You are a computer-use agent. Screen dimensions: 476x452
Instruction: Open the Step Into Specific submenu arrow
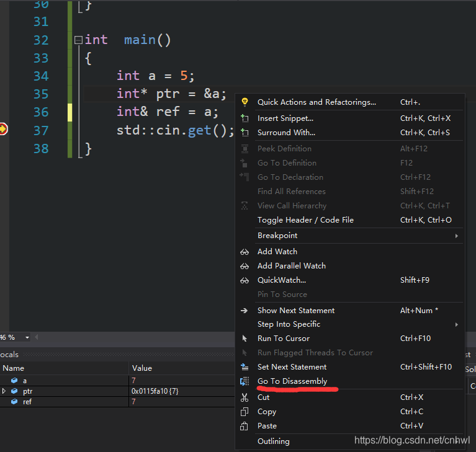point(457,324)
